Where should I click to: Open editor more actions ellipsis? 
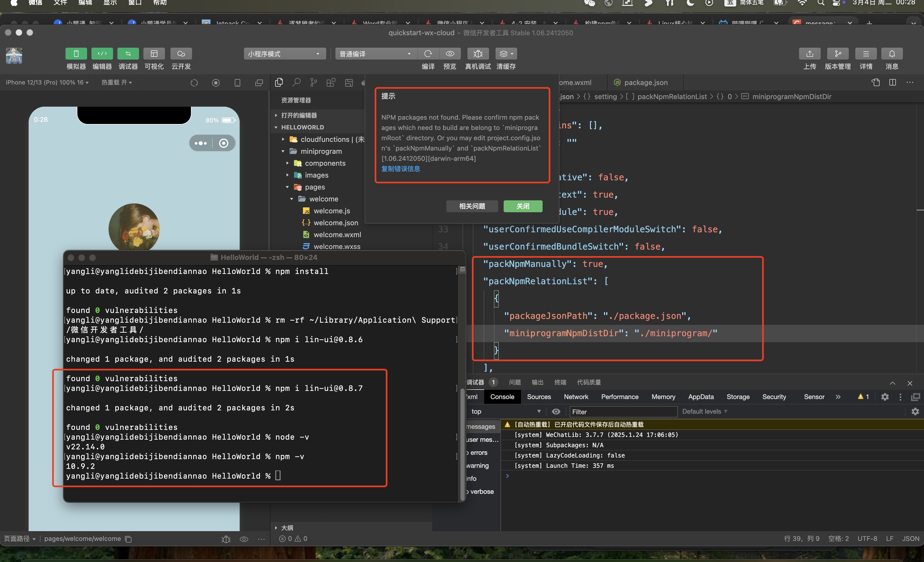click(910, 82)
